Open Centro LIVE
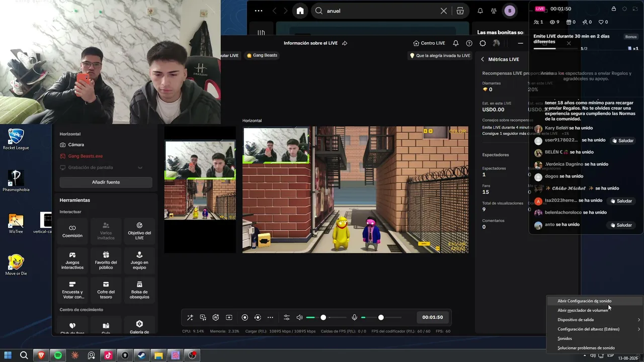 429,43
